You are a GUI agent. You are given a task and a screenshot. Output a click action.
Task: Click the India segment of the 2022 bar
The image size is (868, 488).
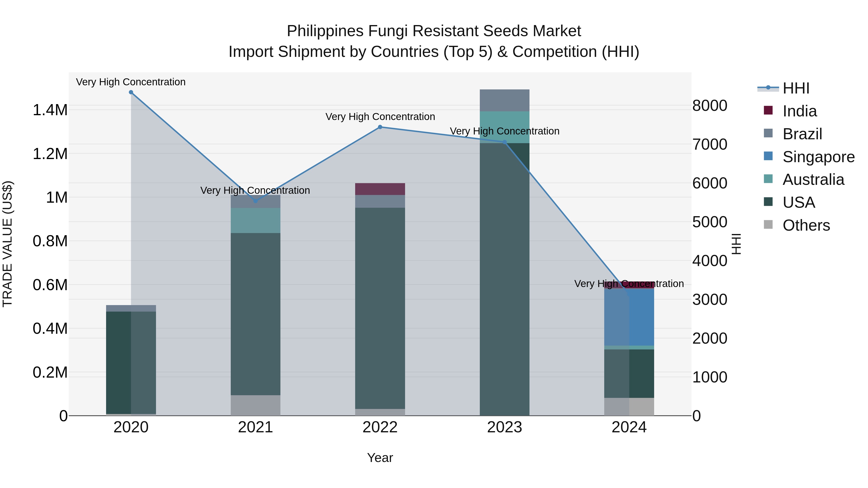(x=380, y=189)
